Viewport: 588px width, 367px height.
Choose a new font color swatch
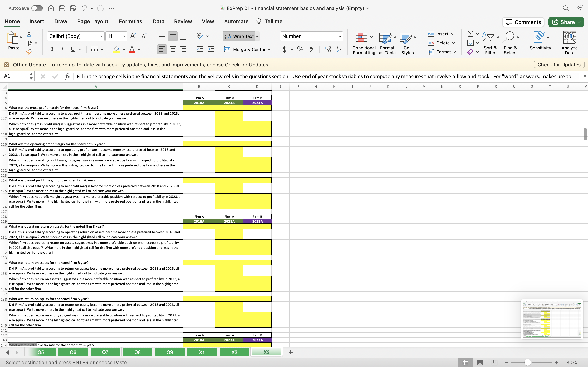(139, 49)
